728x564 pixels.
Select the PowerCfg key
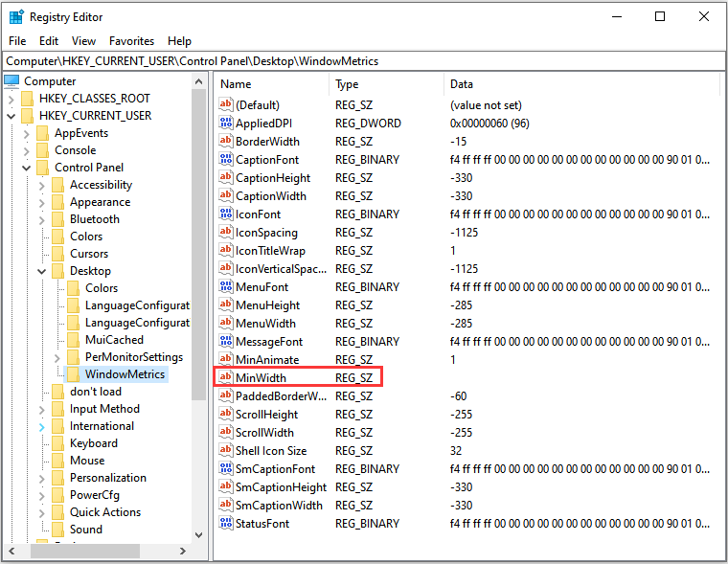95,495
